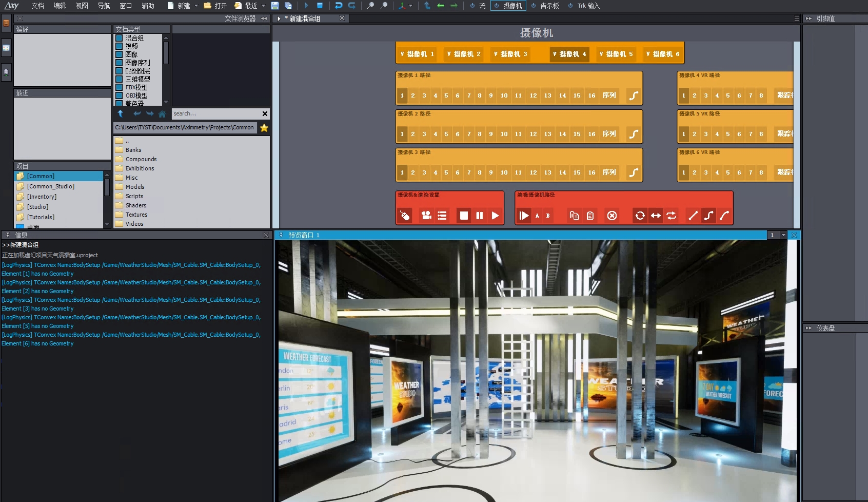This screenshot has height=502, width=868.
Task: Click the play triangle in camera settings panel
Action: [495, 216]
